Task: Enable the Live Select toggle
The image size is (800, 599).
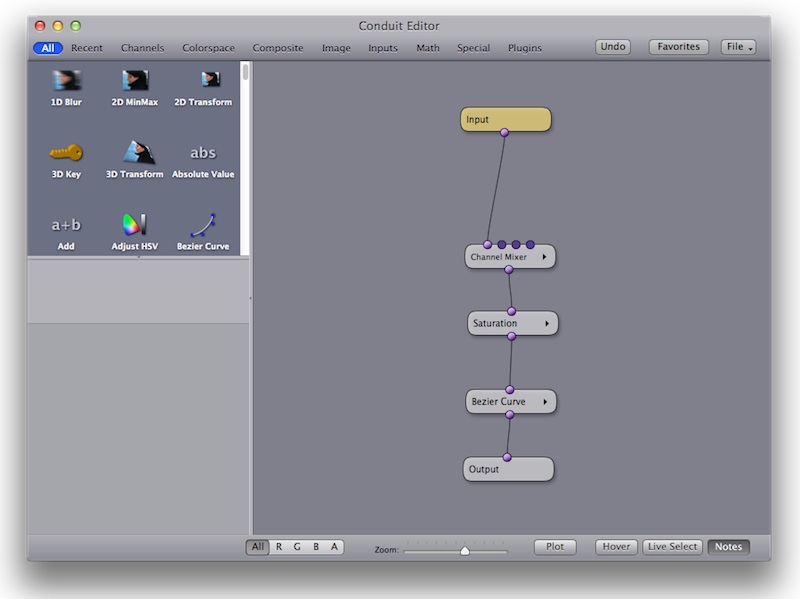Action: point(672,547)
